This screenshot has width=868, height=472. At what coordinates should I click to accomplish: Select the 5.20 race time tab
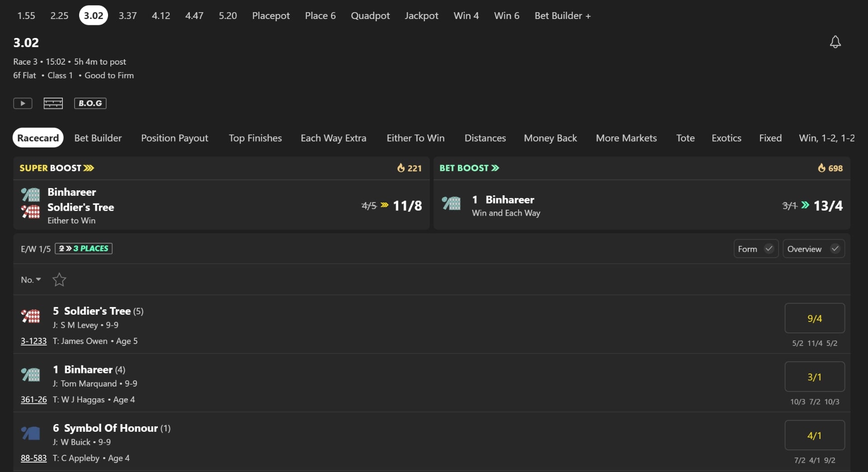click(228, 15)
